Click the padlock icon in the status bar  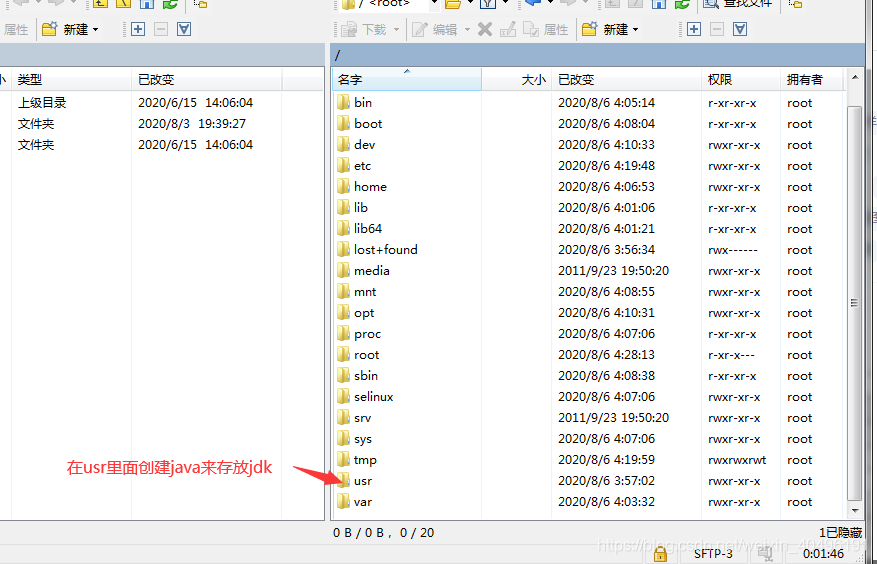coord(660,554)
